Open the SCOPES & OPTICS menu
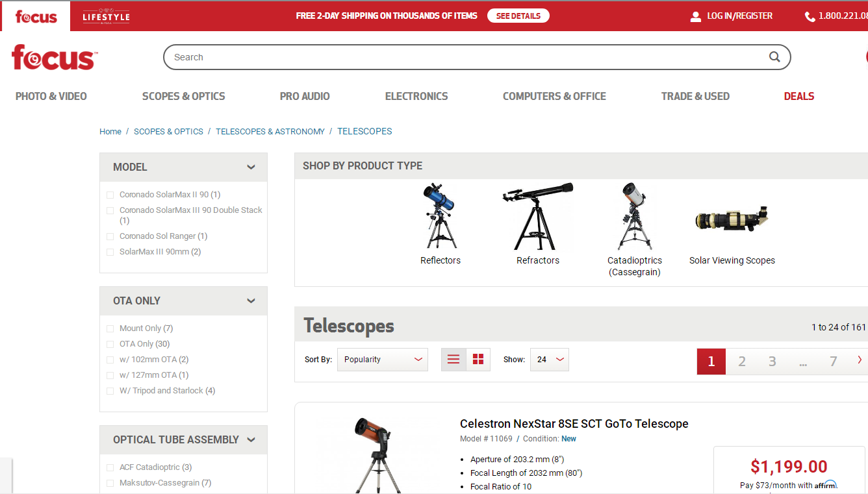Screen dimensions: 868x494 [x=184, y=96]
